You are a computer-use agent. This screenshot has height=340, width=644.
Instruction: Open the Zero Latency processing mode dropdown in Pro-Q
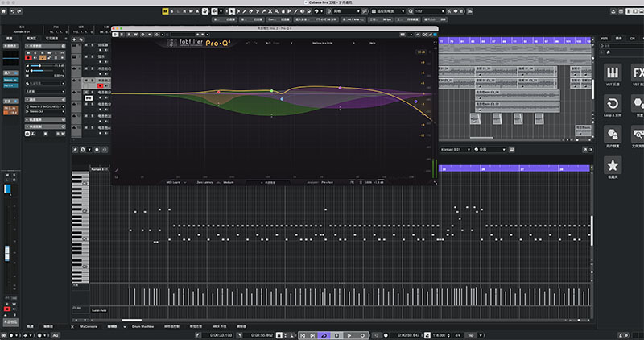[205, 182]
